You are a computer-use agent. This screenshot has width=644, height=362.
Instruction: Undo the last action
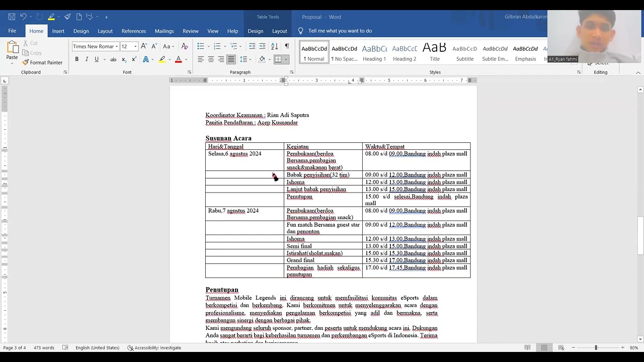click(x=23, y=17)
